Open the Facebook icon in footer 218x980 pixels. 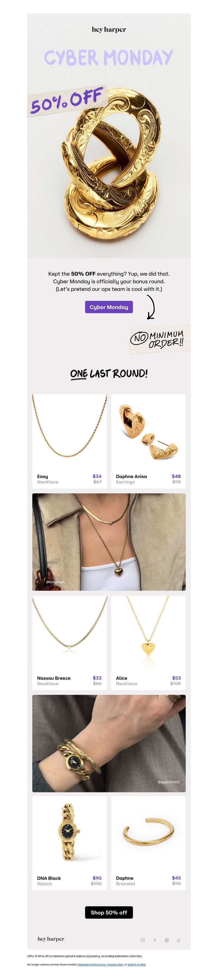pos(155,940)
